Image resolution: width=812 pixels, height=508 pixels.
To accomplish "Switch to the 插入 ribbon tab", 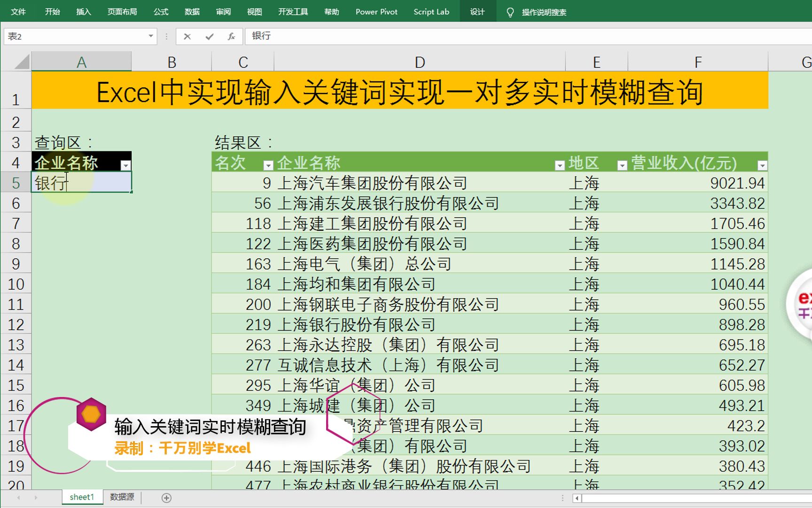I will (x=84, y=12).
